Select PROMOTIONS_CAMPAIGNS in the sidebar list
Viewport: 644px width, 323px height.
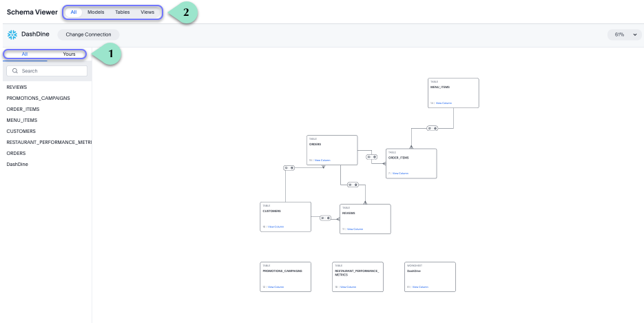[x=38, y=98]
